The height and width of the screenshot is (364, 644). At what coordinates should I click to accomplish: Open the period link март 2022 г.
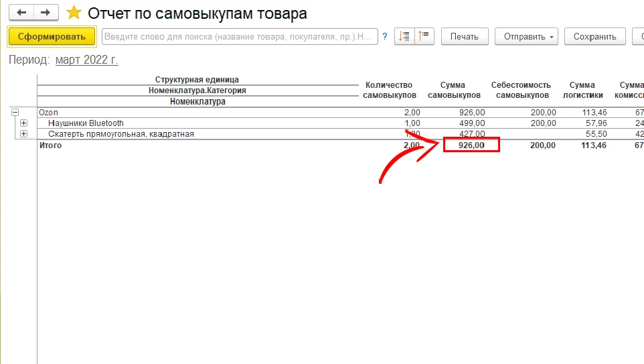86,60
